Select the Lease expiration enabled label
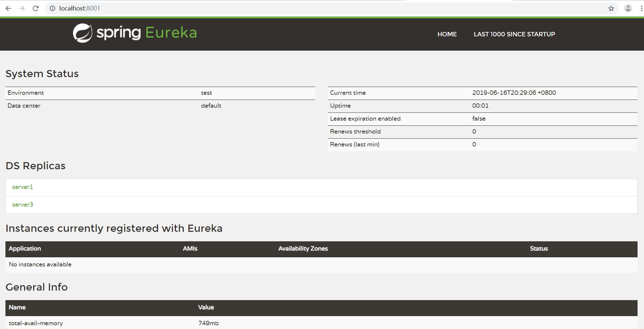The image size is (644, 329). [365, 119]
